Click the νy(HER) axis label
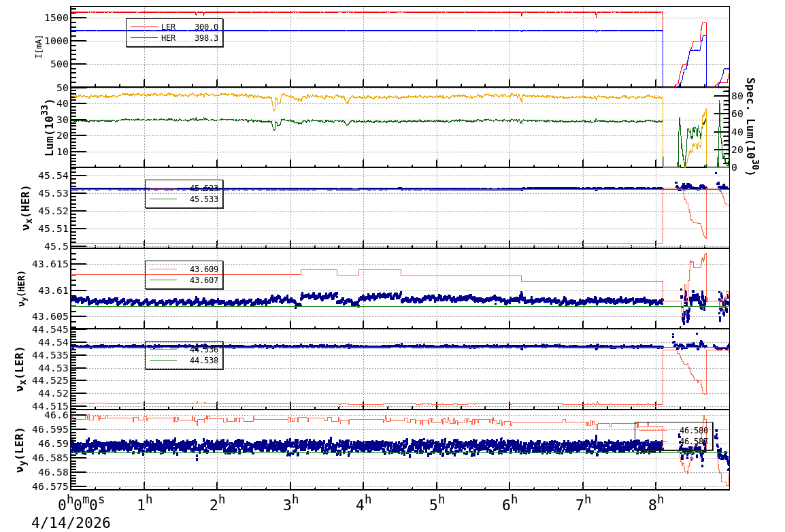The height and width of the screenshot is (532, 785). 22,289
